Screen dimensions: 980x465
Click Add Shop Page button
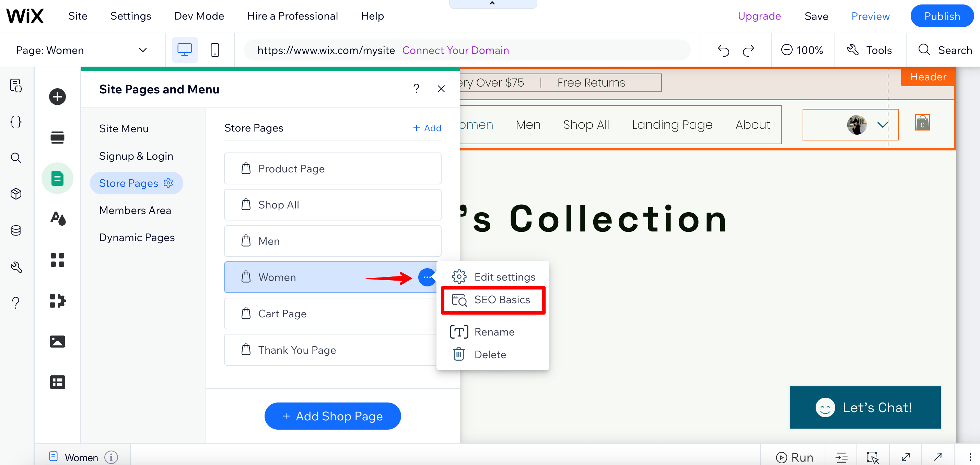pyautogui.click(x=332, y=416)
